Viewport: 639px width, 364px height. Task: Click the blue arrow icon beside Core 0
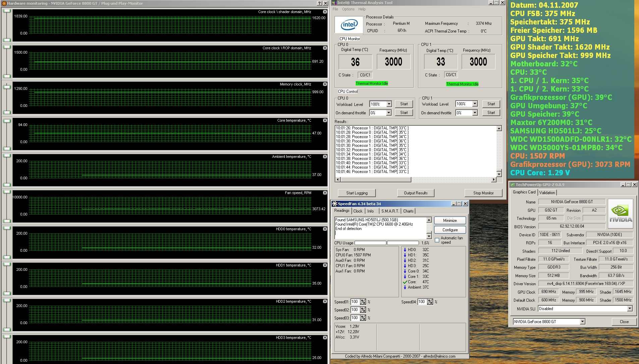pyautogui.click(x=405, y=271)
